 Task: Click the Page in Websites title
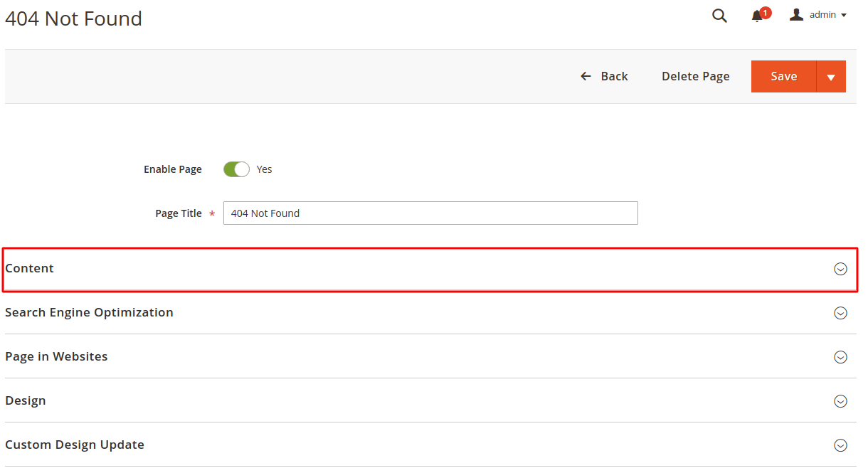point(56,356)
